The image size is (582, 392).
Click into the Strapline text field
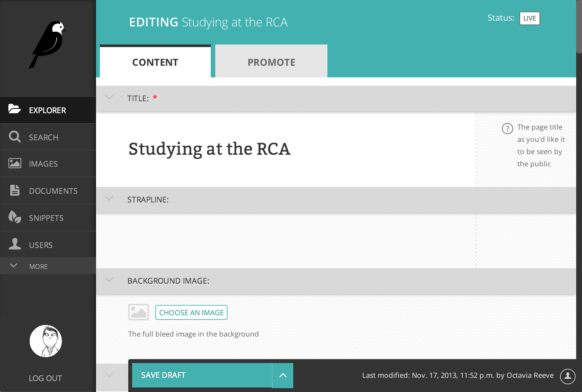[x=286, y=240]
